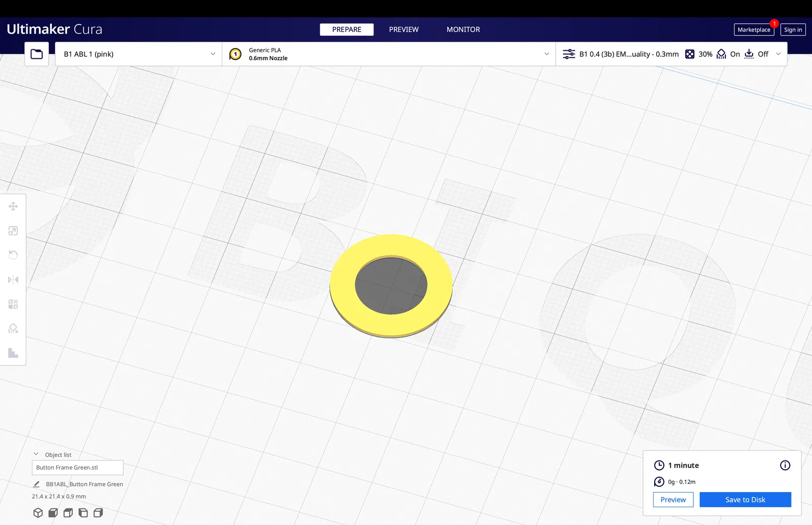This screenshot has height=525, width=812.
Task: Click the Ultimaker Cura logo
Action: [54, 29]
